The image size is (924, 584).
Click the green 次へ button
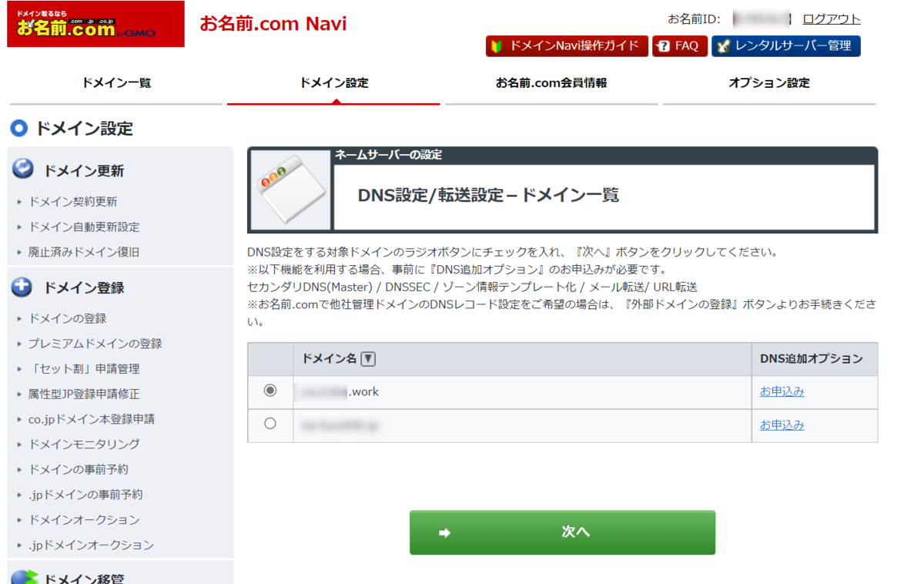(x=562, y=532)
